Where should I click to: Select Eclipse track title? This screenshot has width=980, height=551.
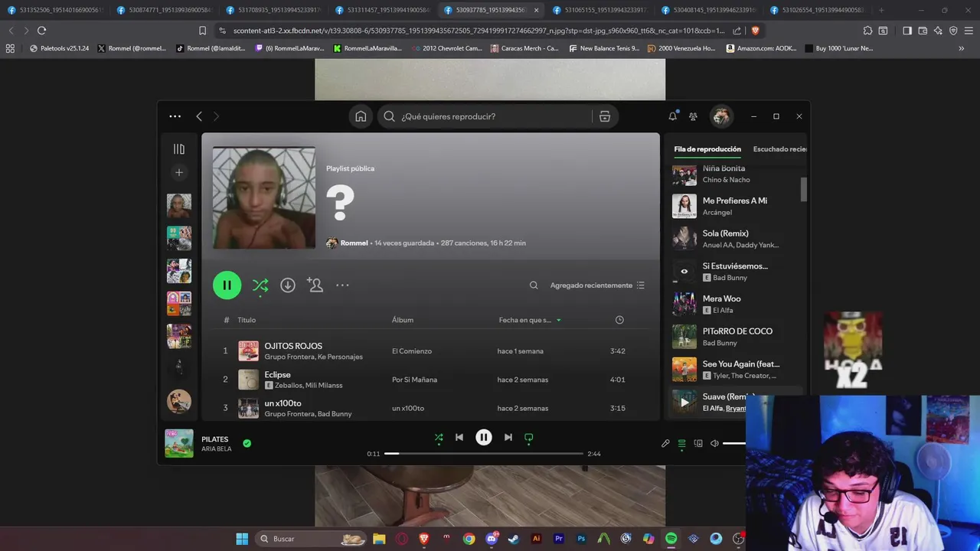[x=277, y=374]
